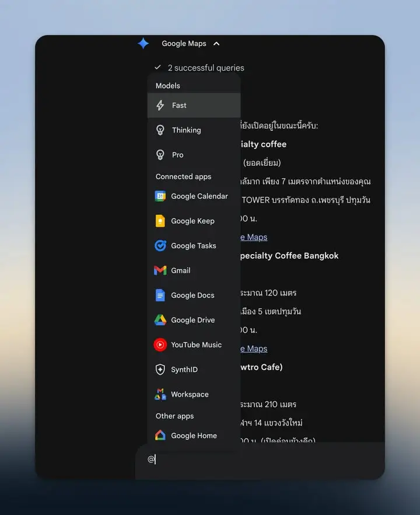Image resolution: width=420 pixels, height=515 pixels.
Task: Click the text mentioning 210 เมตร
Action: click(x=268, y=404)
